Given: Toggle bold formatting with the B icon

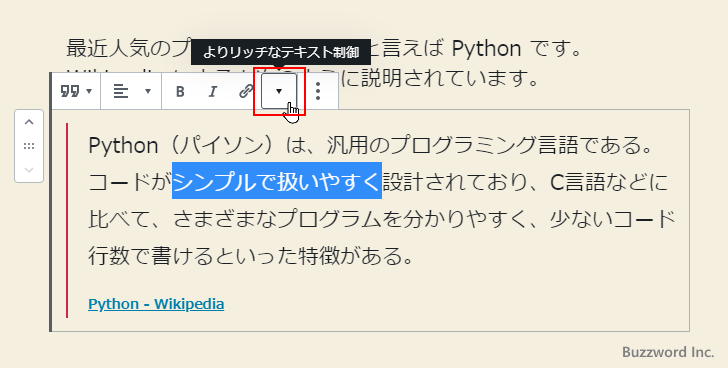Looking at the screenshot, I should coord(180,91).
